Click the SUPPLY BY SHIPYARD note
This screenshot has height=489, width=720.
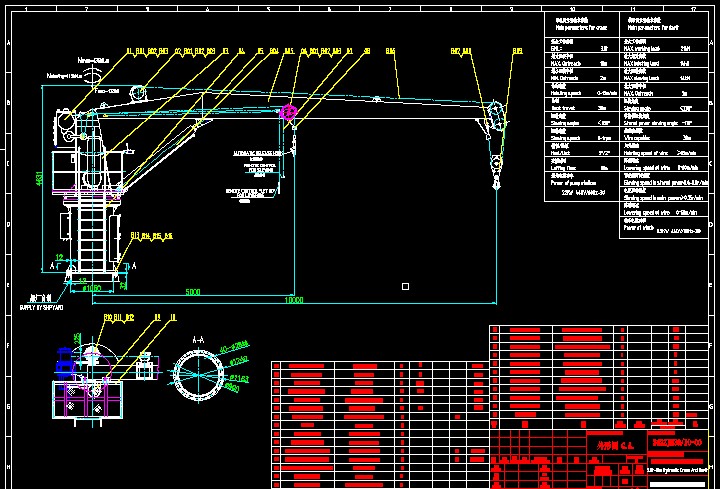click(x=41, y=308)
